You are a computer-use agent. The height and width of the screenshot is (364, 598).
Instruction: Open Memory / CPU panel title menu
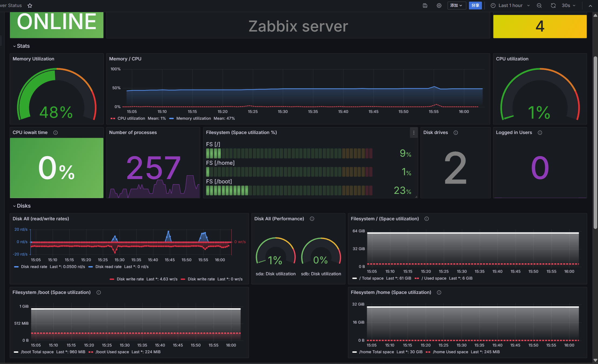pos(125,59)
